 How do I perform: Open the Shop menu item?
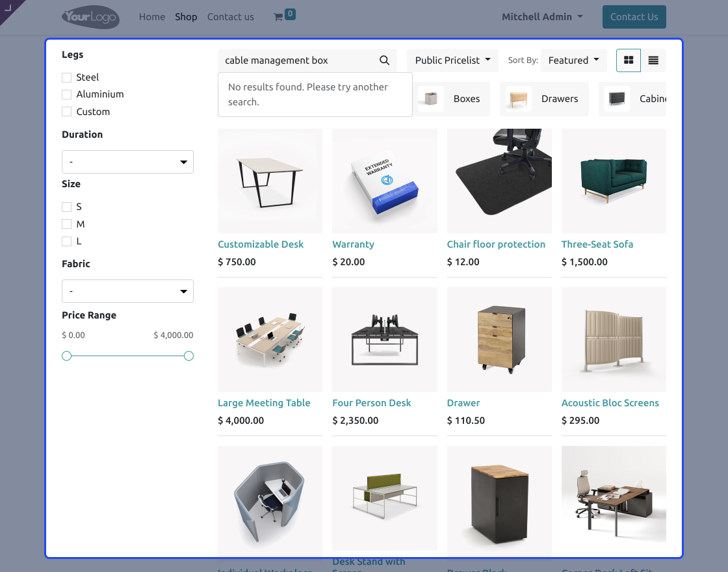coord(186,17)
